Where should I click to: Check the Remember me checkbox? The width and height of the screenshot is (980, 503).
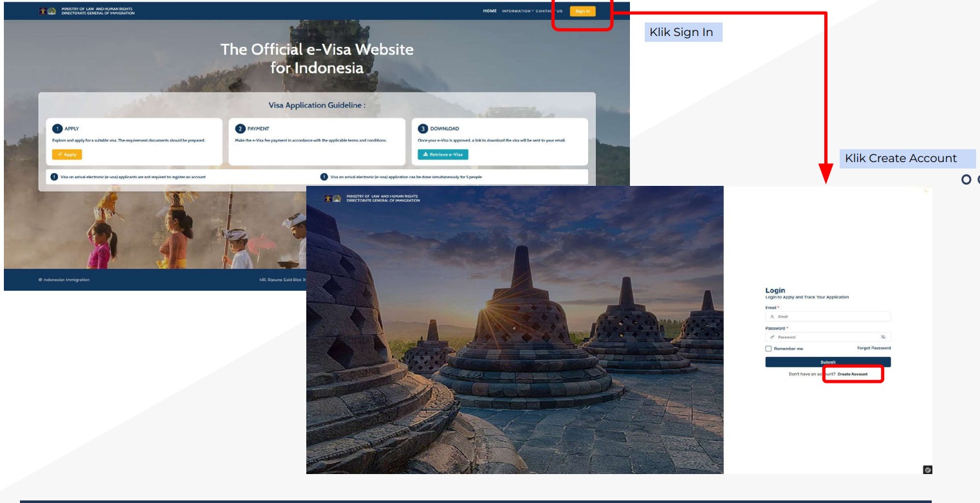coord(768,349)
